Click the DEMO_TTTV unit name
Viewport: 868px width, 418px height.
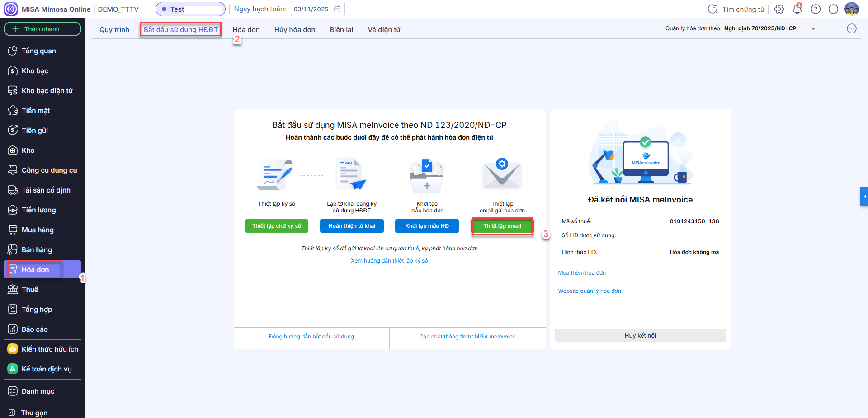[x=118, y=9]
